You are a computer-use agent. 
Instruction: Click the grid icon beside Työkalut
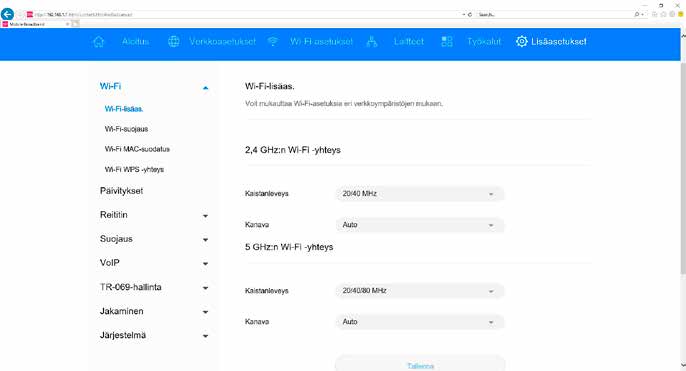click(447, 42)
